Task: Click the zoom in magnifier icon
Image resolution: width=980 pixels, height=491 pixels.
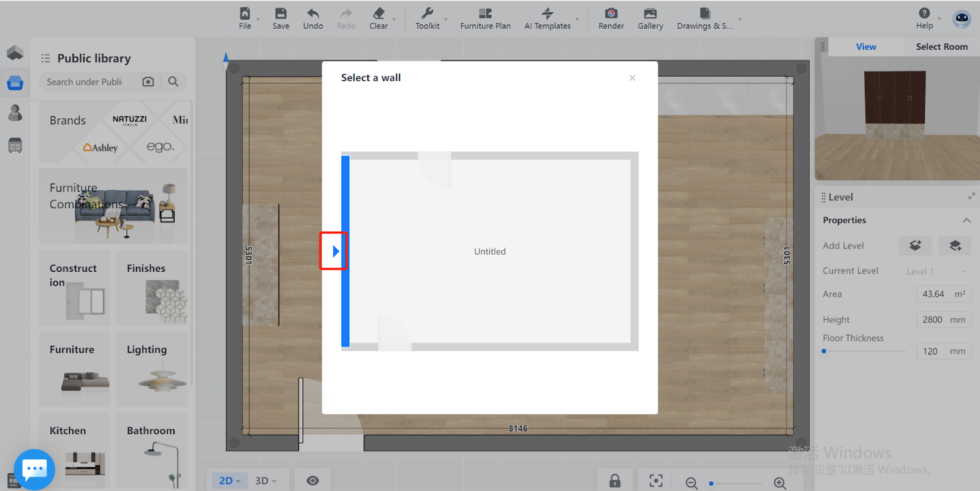Action: (x=780, y=483)
